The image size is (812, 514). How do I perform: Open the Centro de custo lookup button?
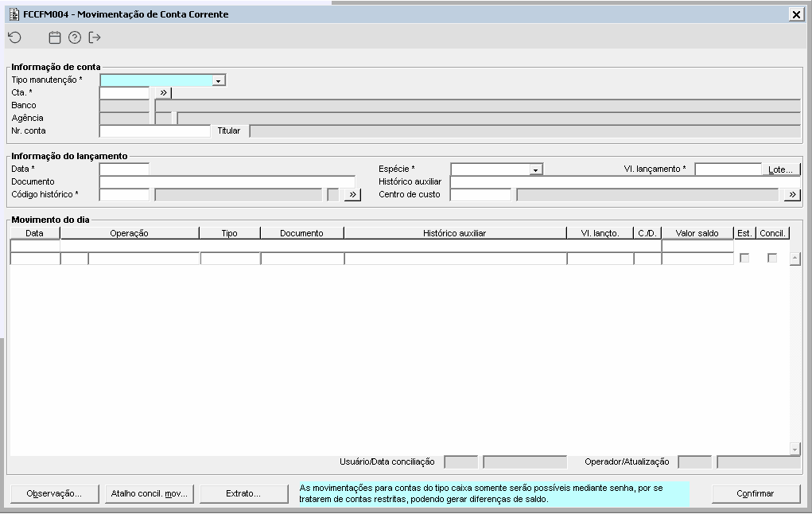(x=792, y=195)
